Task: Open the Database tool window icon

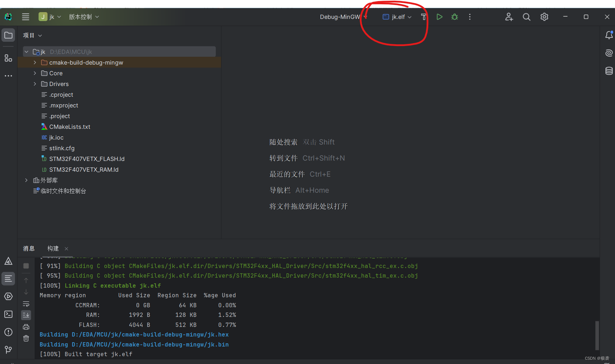Action: pos(609,71)
